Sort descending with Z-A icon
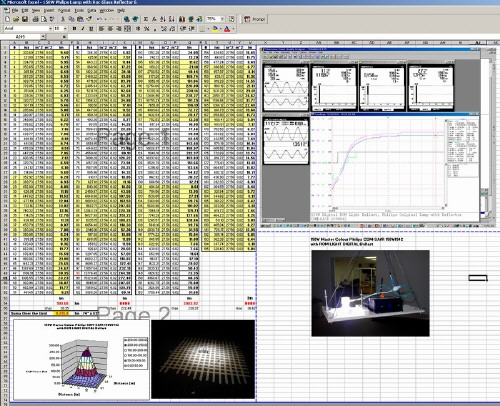This screenshot has width=500, height=406. [171, 19]
